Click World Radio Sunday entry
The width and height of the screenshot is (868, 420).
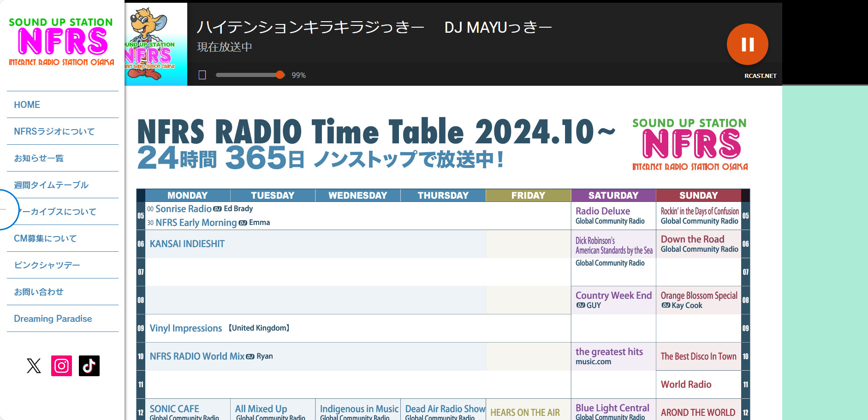point(686,385)
